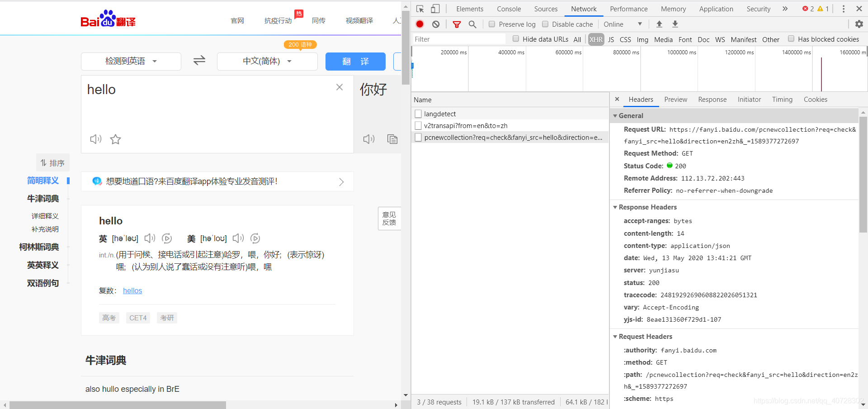This screenshot has width=868, height=409.
Task: Show more DevTools tabs chevron
Action: [785, 9]
